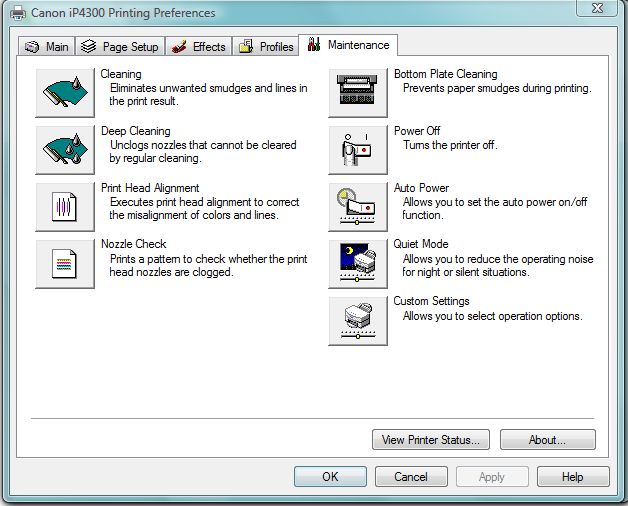
Task: Launch Bottom Plate Cleaning icon button
Action: pos(358,93)
